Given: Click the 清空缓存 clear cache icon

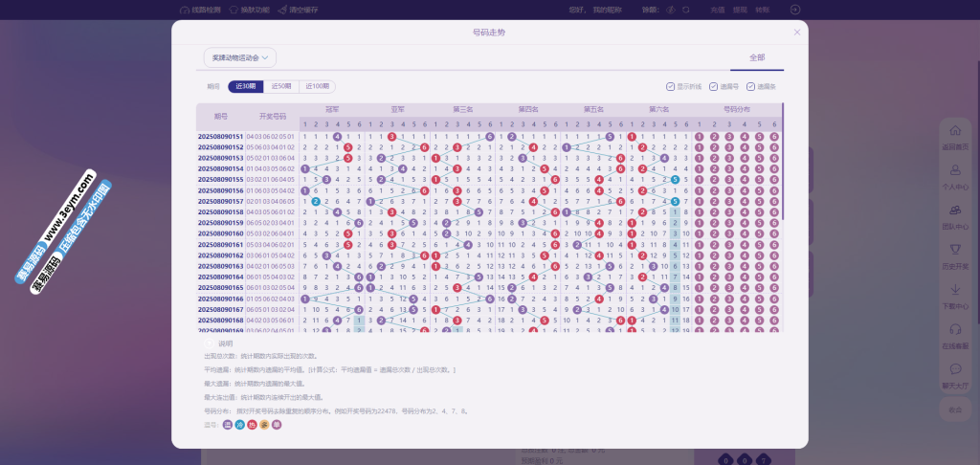Looking at the screenshot, I should (280, 10).
